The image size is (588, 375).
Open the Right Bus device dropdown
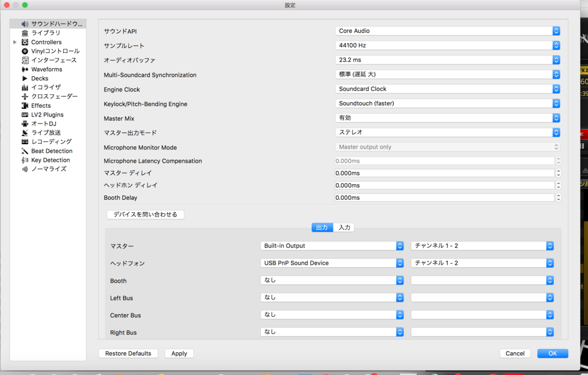point(332,333)
